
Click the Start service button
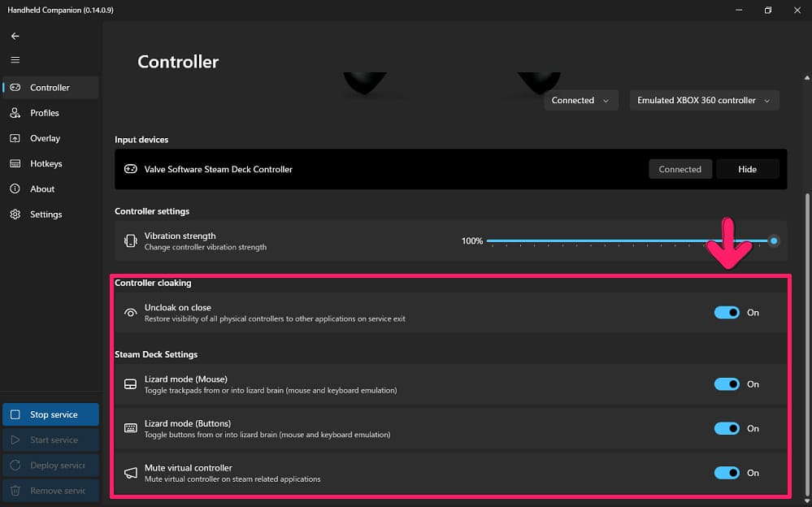pyautogui.click(x=50, y=440)
